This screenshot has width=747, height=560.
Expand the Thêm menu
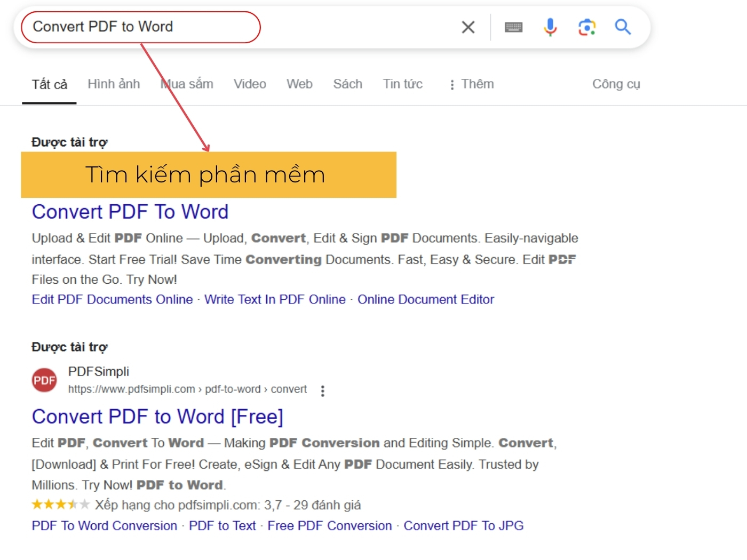[x=472, y=84]
